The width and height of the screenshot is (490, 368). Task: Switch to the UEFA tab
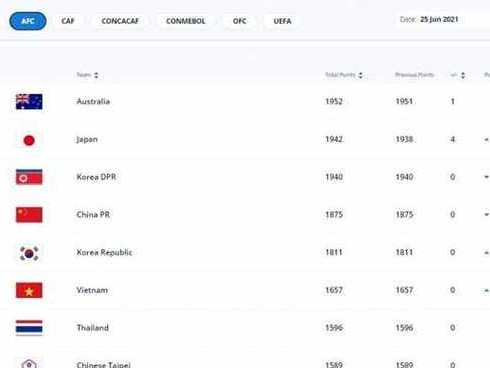tap(282, 21)
